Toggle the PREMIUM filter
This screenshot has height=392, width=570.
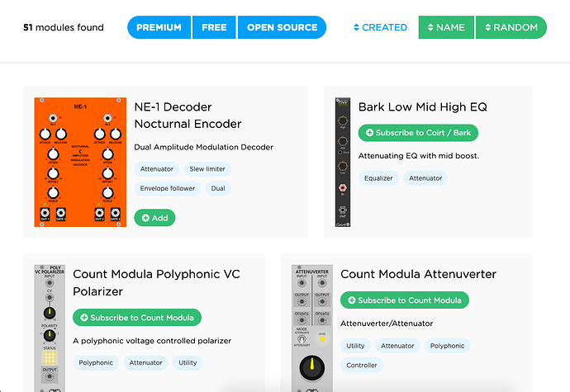(x=159, y=27)
